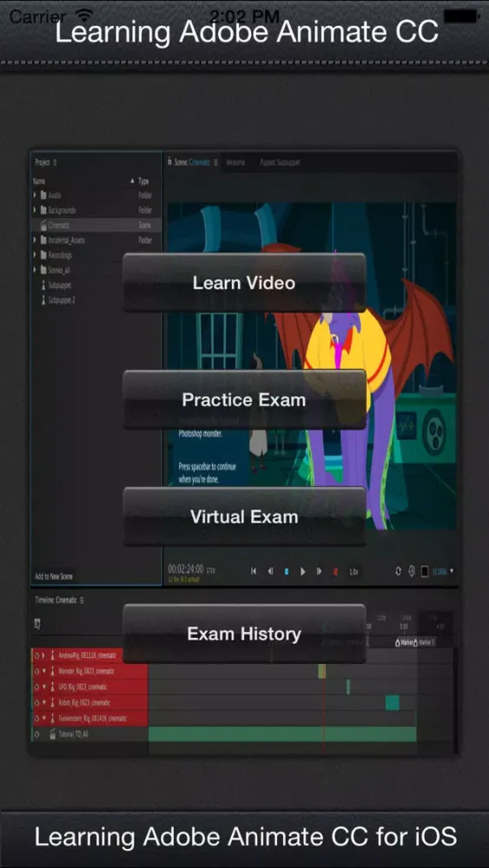
Task: Select the Cinematic scene row in Project panel
Action: (x=96, y=226)
